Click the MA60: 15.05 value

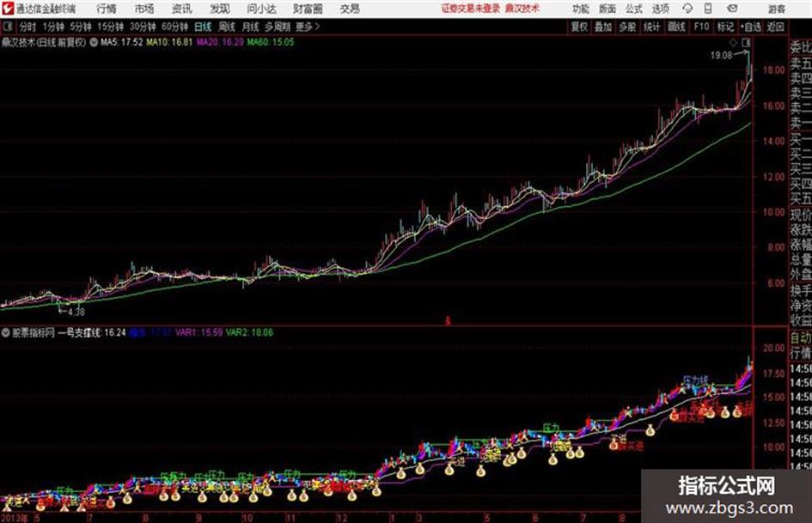click(271, 42)
